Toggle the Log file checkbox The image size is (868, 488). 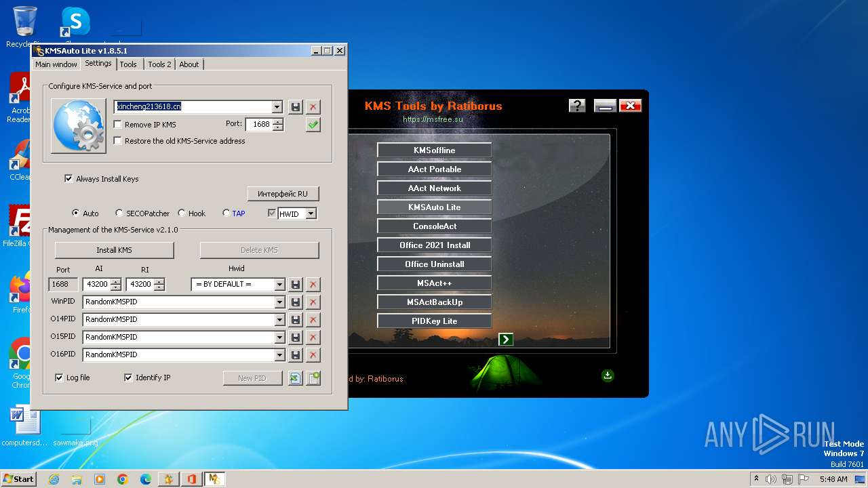coord(59,378)
